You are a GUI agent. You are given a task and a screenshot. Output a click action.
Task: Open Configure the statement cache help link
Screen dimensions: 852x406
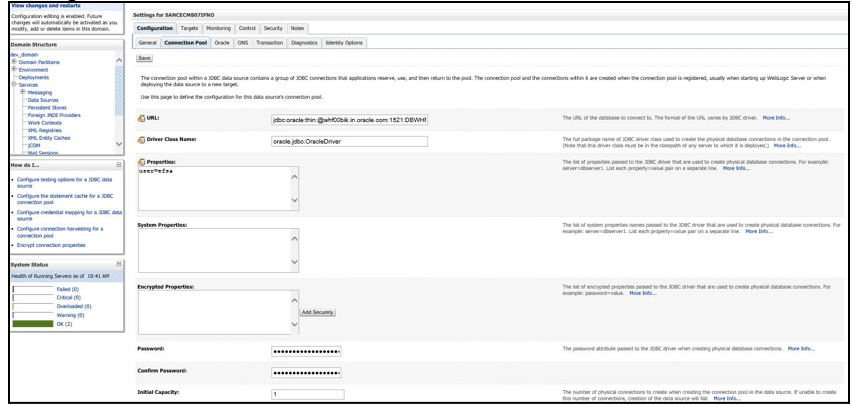click(x=65, y=199)
